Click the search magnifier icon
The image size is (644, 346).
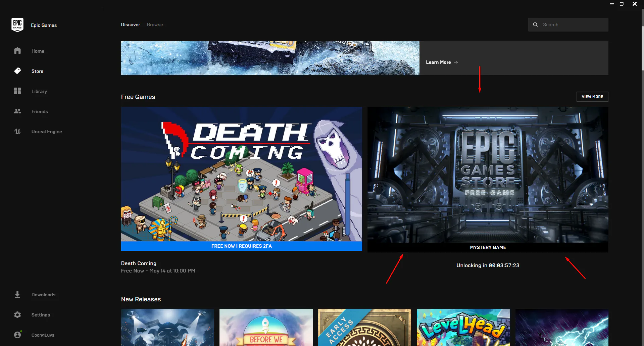pos(535,24)
